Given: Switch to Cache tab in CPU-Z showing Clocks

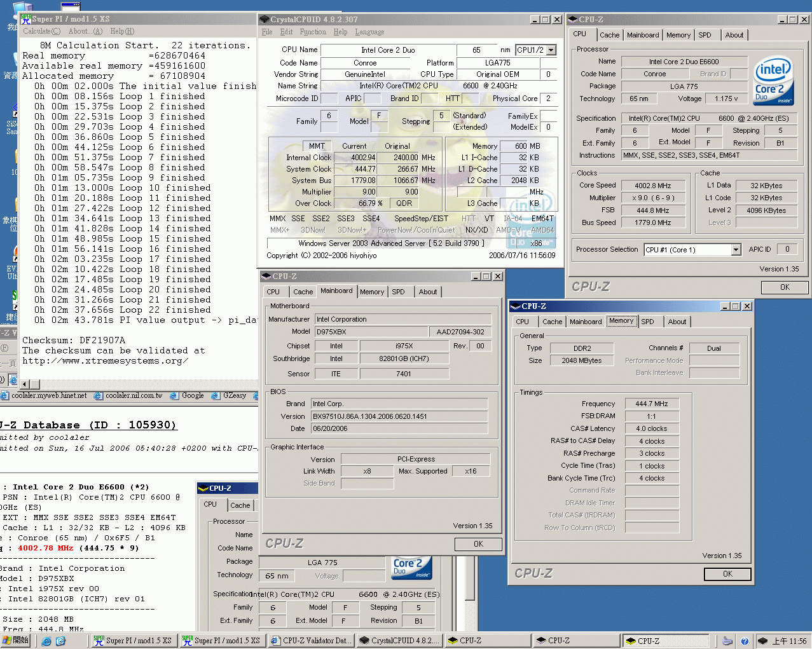Looking at the screenshot, I should pos(609,35).
